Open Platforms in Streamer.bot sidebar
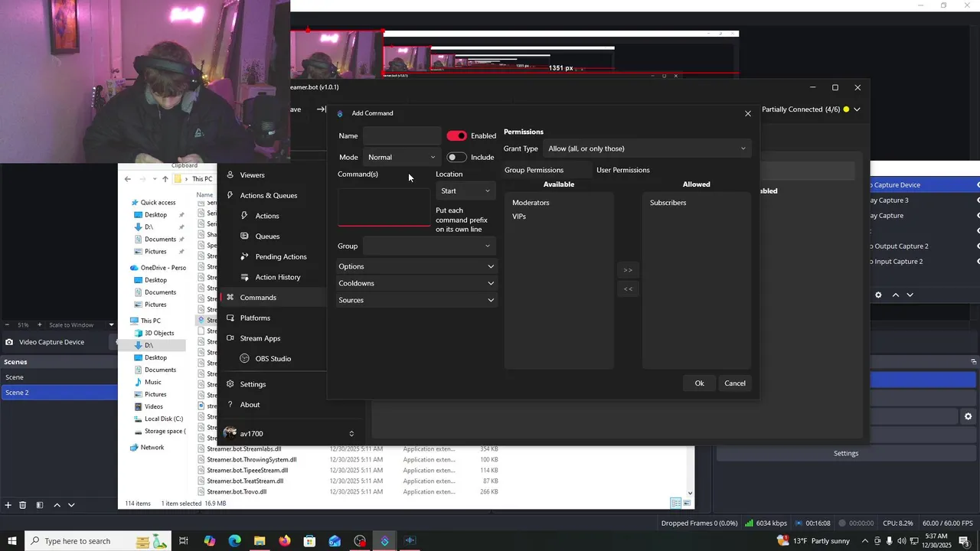 pyautogui.click(x=255, y=318)
